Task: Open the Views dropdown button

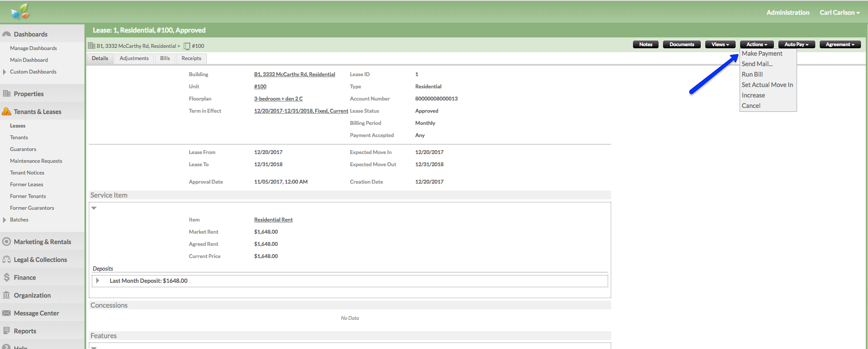Action: 720,44
